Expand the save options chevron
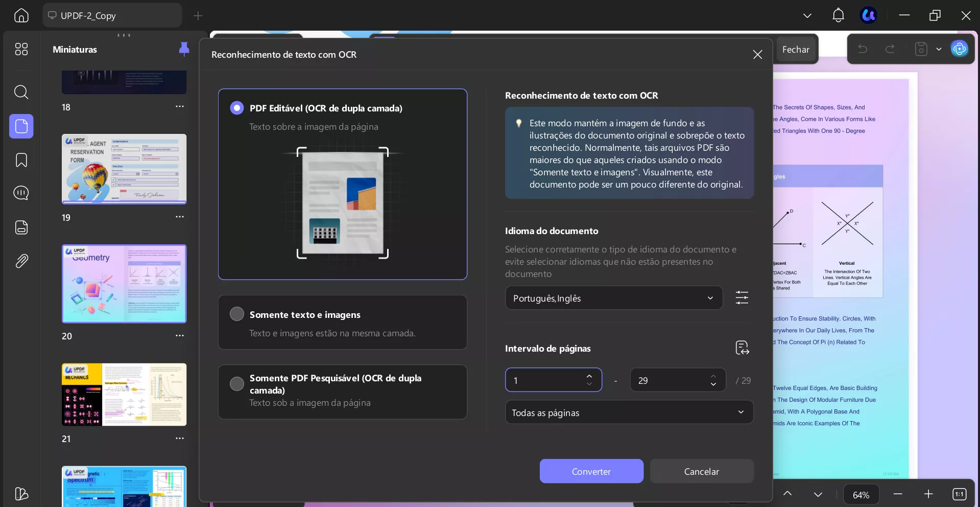 (939, 49)
